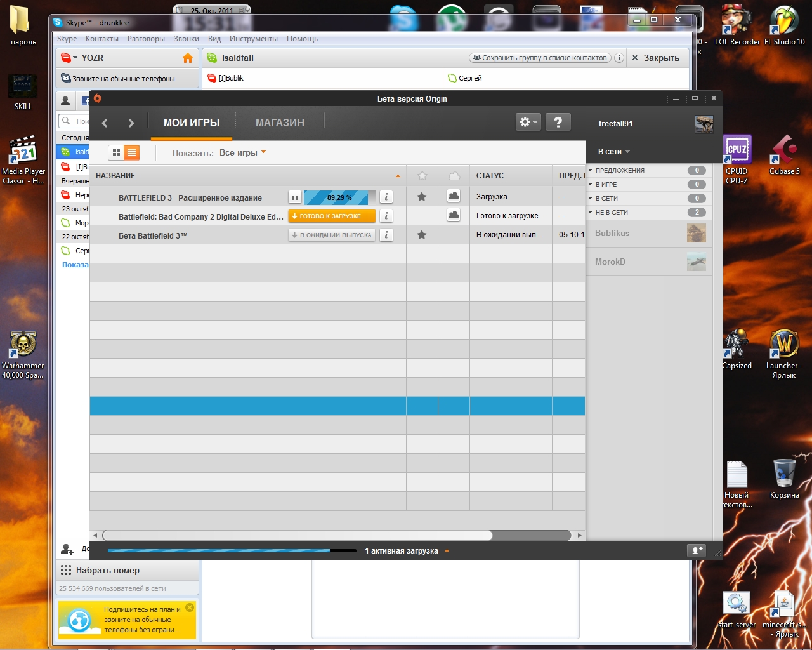This screenshot has height=650, width=812.
Task: Click the 89,29% download progress bar
Action: (340, 197)
